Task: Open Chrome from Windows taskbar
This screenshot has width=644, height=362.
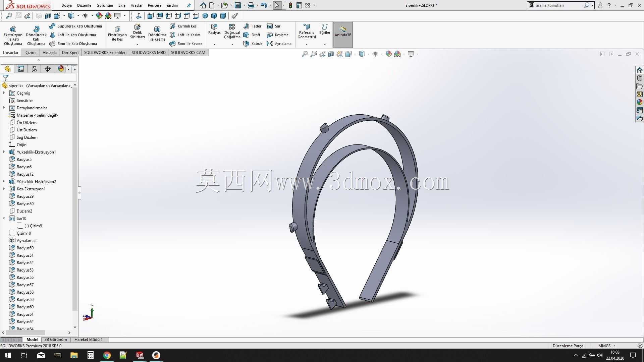Action: tap(107, 355)
